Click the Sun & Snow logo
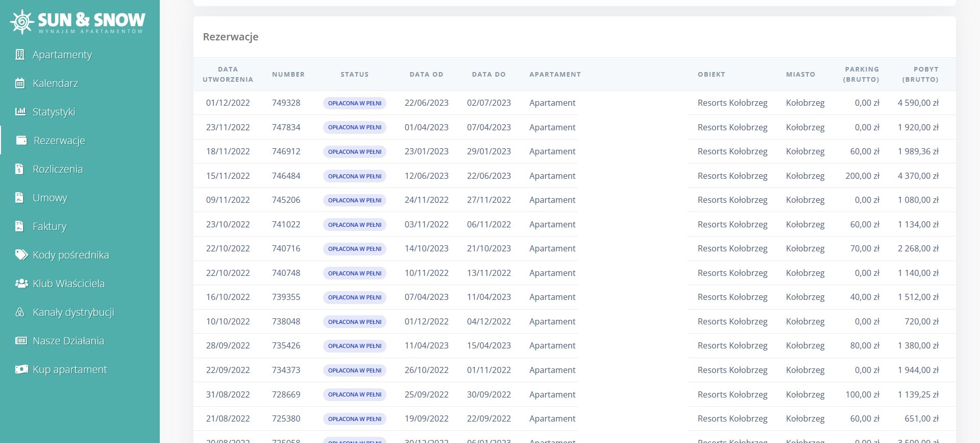Image resolution: width=980 pixels, height=443 pixels. pos(78,21)
